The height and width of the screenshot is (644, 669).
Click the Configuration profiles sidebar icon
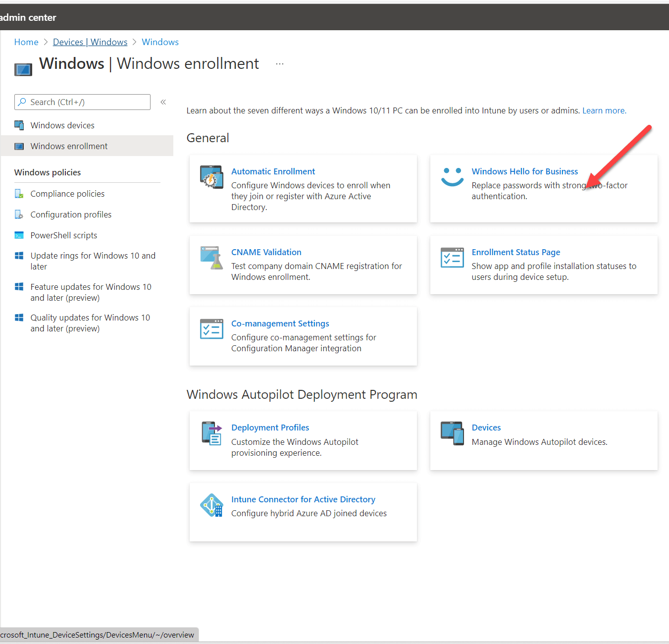(x=19, y=214)
